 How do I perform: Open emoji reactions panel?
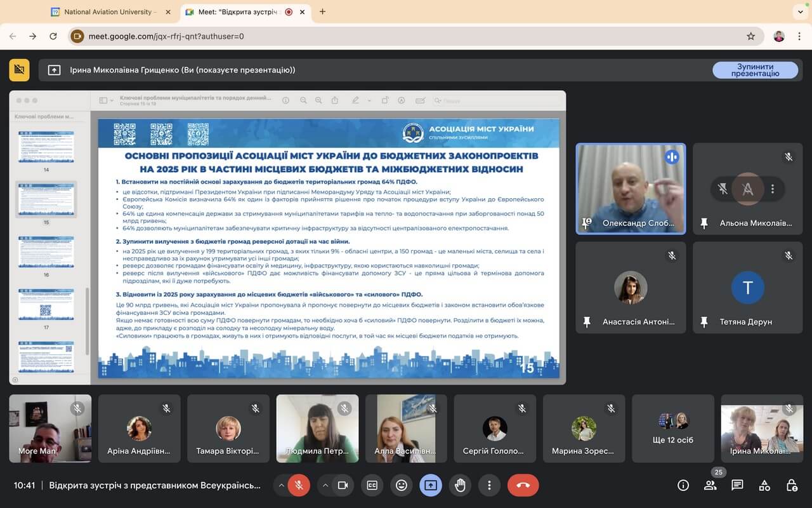point(401,485)
